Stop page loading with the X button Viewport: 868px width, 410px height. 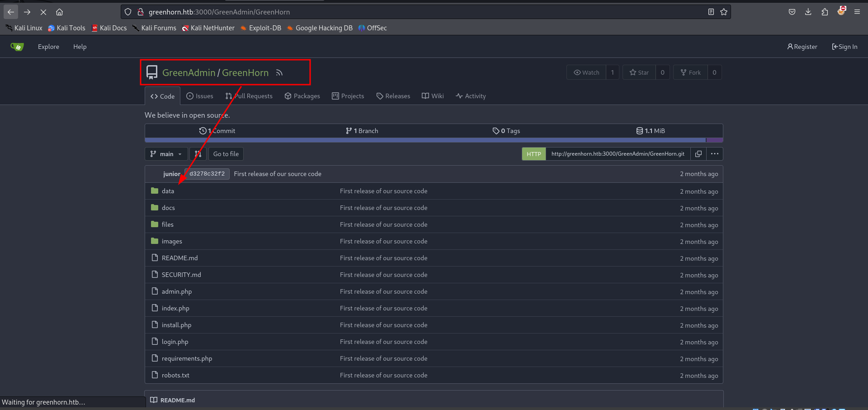pyautogui.click(x=43, y=12)
